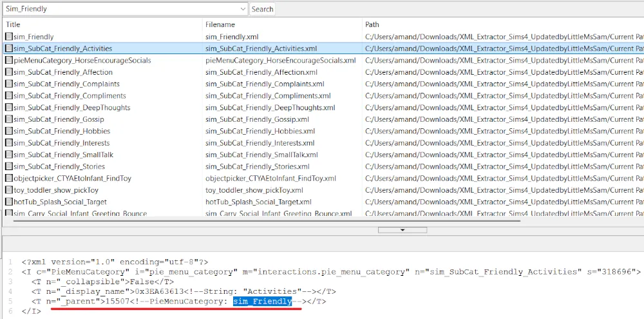Click file icon next to toy_toddler_show_pickToy
This screenshot has width=644, height=319.
point(8,190)
